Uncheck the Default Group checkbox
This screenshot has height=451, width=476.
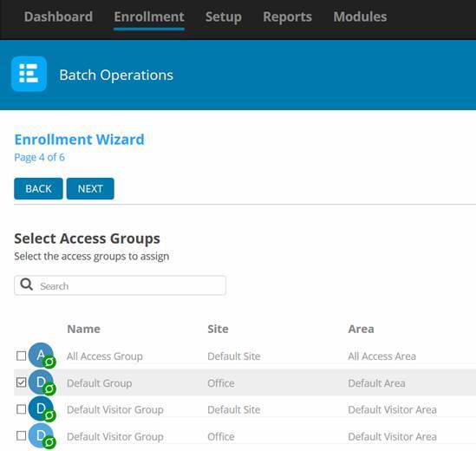[22, 382]
